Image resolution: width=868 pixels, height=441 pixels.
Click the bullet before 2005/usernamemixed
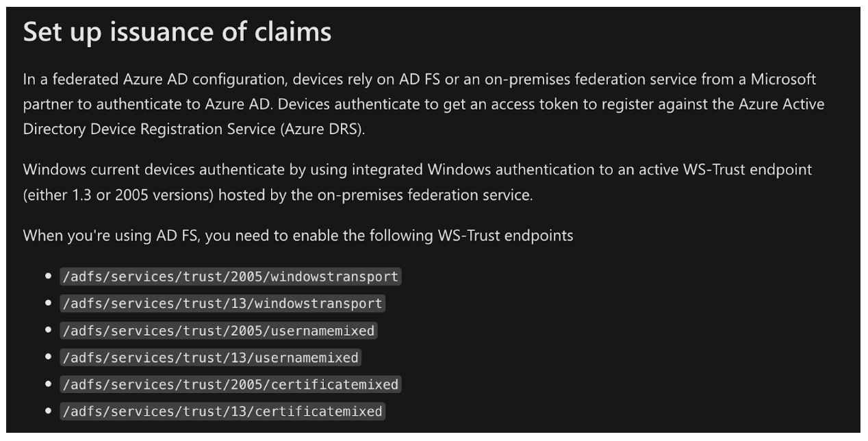(x=48, y=331)
